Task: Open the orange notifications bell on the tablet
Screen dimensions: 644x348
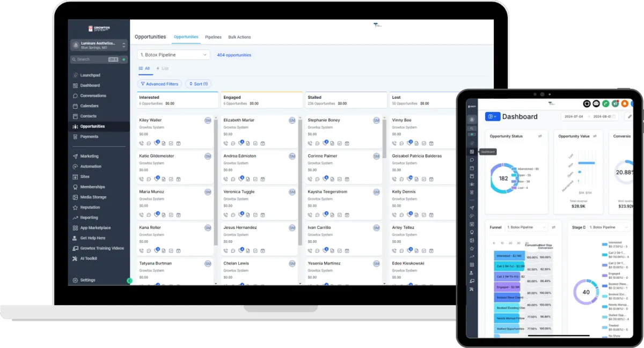Action: coord(625,103)
